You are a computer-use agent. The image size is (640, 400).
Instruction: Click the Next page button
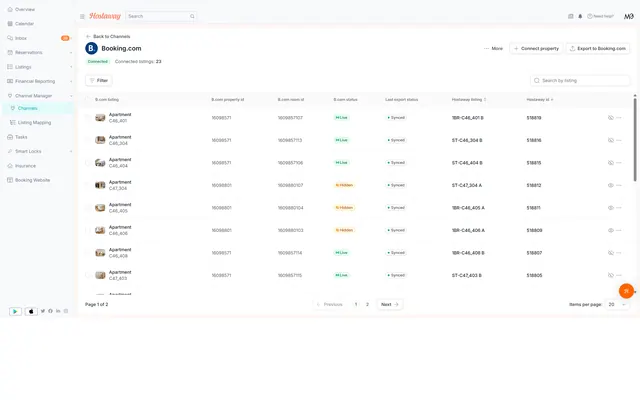click(x=390, y=304)
